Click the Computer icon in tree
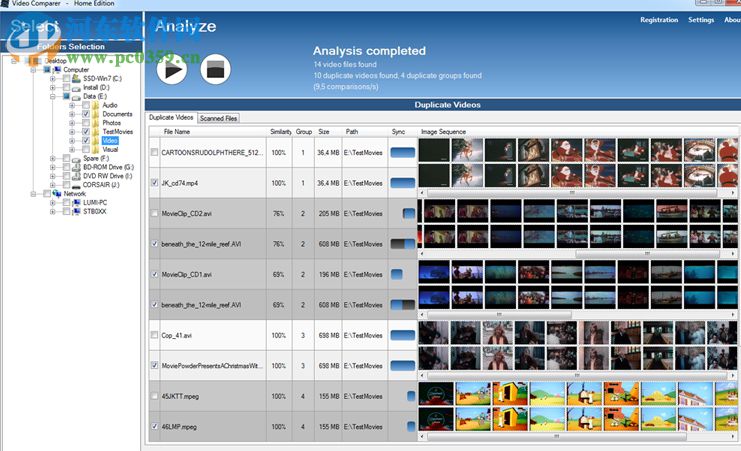741x451 pixels. point(57,69)
